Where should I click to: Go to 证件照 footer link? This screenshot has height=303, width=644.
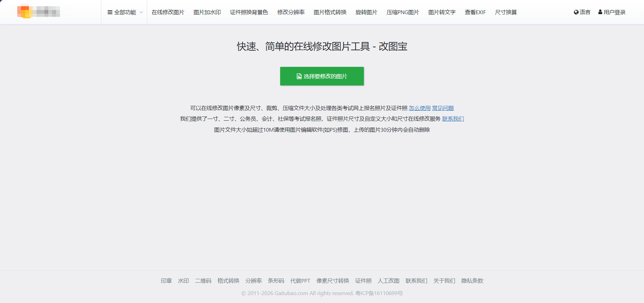[364, 281]
